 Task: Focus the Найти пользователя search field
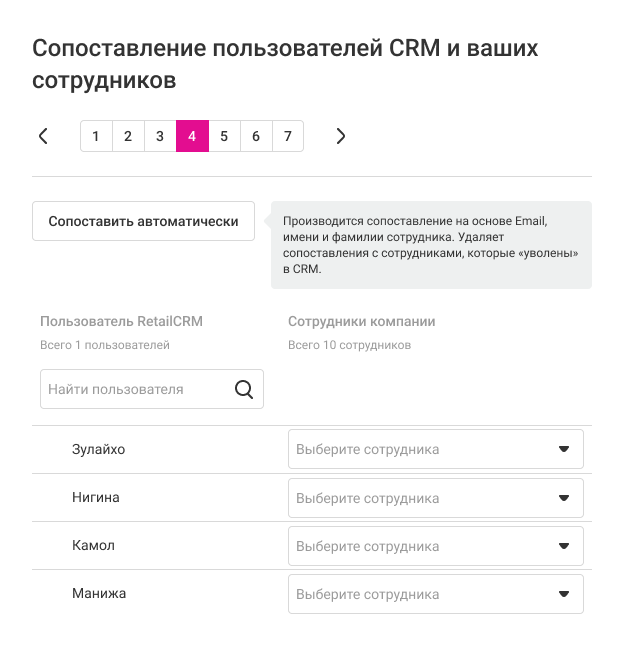pos(135,389)
